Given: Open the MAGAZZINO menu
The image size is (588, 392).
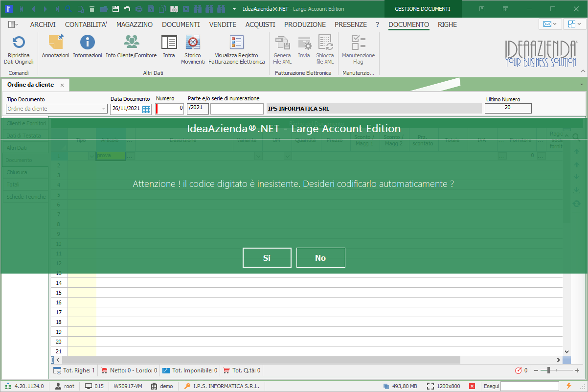Looking at the screenshot, I should (135, 24).
